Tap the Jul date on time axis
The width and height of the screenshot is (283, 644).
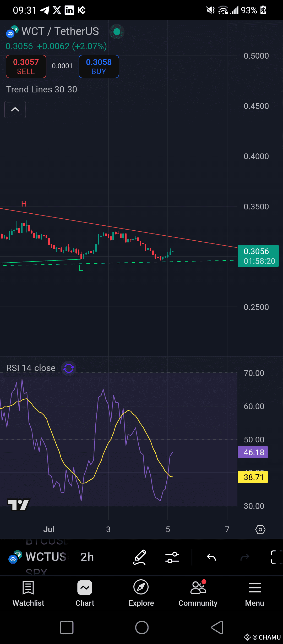pyautogui.click(x=49, y=529)
